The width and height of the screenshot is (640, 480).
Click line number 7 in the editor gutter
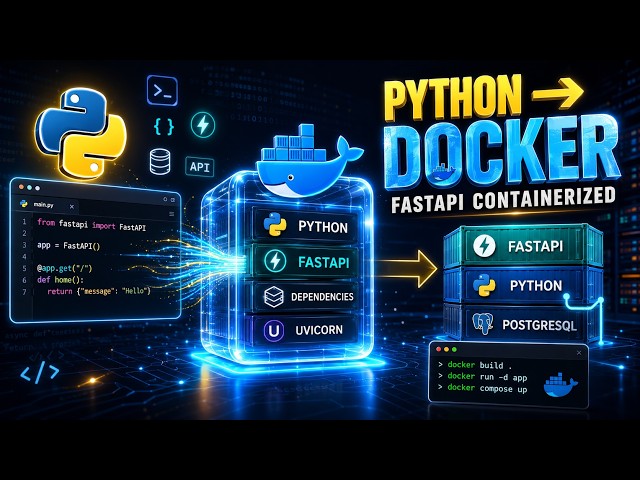(x=24, y=292)
